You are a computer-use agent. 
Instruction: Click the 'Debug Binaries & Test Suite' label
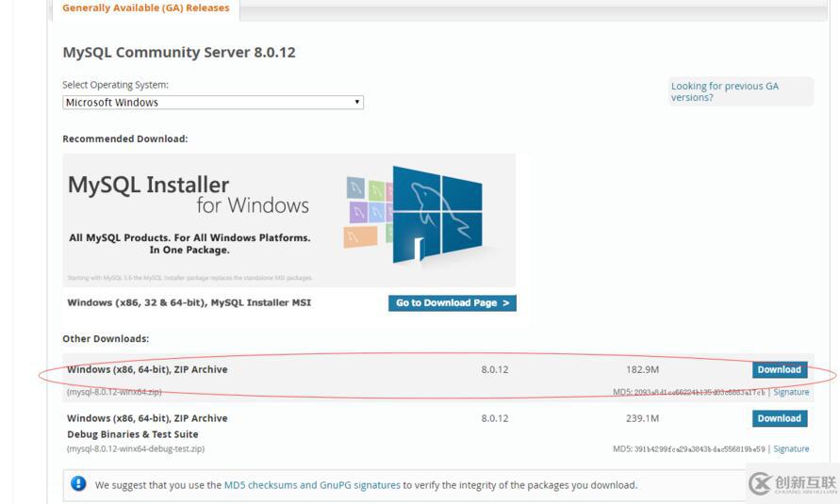[x=132, y=434]
